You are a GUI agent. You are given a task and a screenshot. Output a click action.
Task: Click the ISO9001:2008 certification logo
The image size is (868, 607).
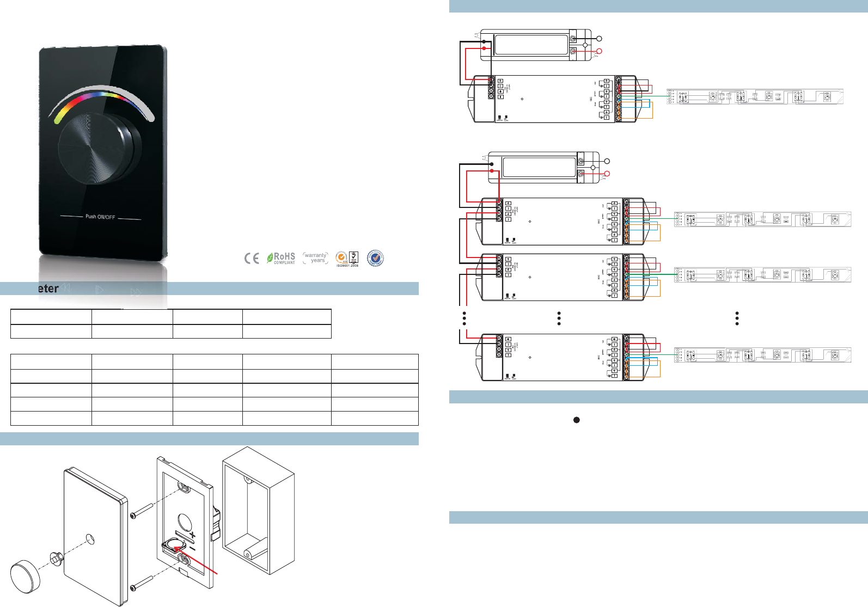[x=347, y=259]
